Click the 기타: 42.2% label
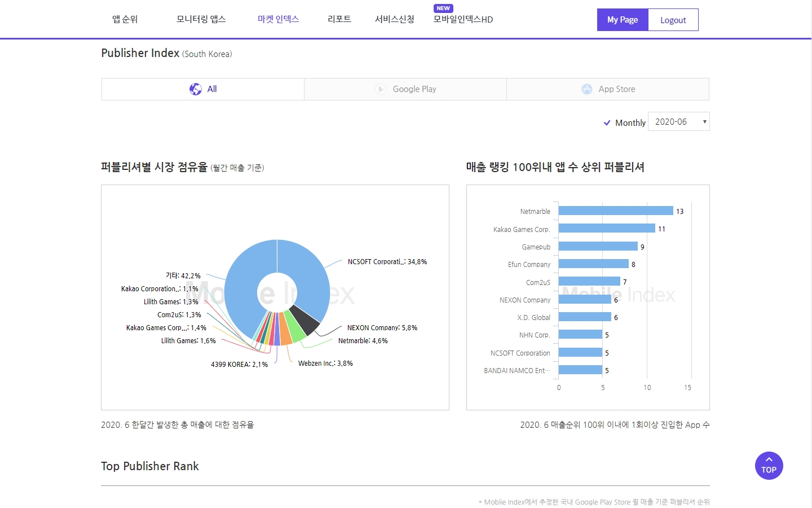Image resolution: width=812 pixels, height=508 pixels. pyautogui.click(x=183, y=276)
